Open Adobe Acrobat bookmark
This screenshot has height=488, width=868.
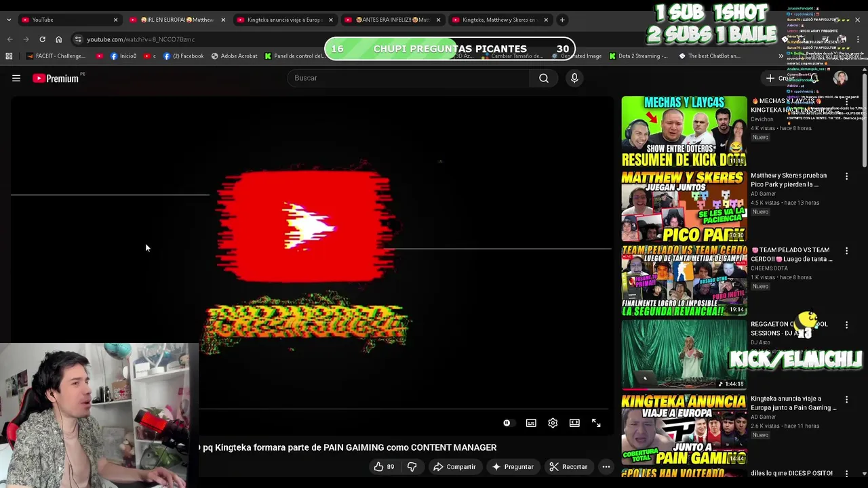click(234, 56)
